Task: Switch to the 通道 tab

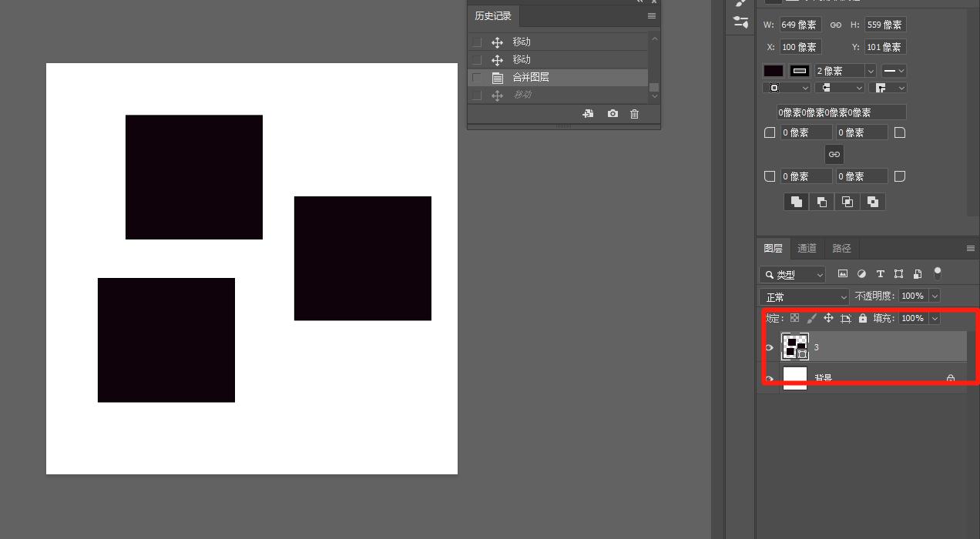Action: (807, 248)
